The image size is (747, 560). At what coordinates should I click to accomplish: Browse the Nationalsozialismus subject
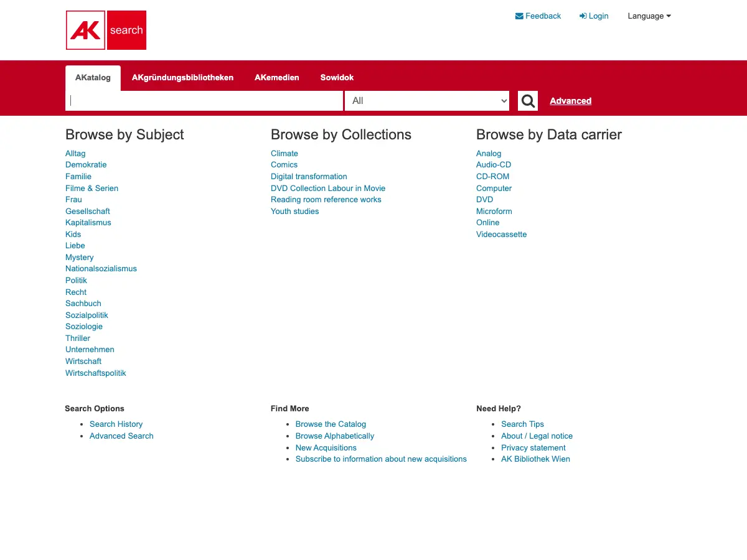click(101, 269)
